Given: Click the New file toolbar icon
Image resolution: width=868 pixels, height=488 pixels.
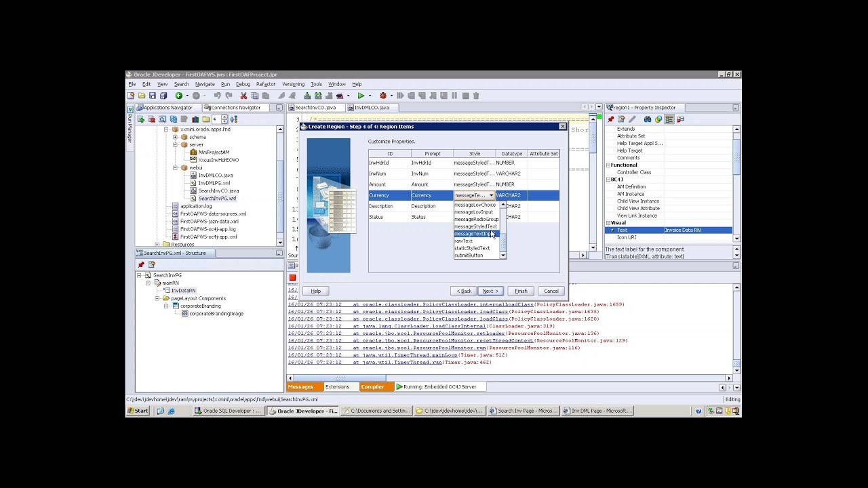Looking at the screenshot, I should pyautogui.click(x=131, y=96).
